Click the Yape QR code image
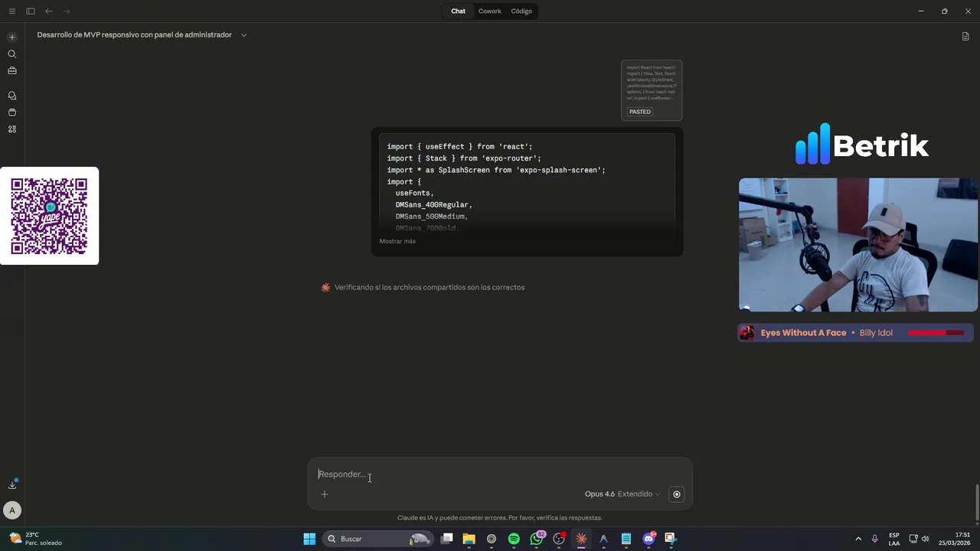This screenshot has height=551, width=980. click(49, 217)
